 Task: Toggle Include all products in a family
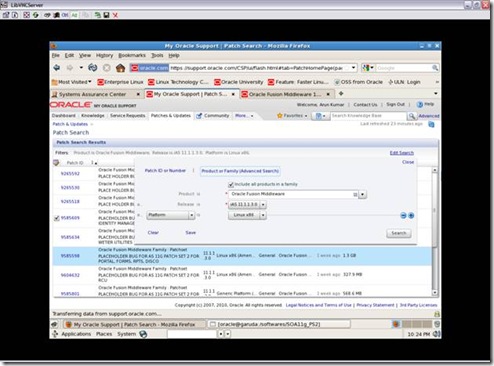(231, 184)
